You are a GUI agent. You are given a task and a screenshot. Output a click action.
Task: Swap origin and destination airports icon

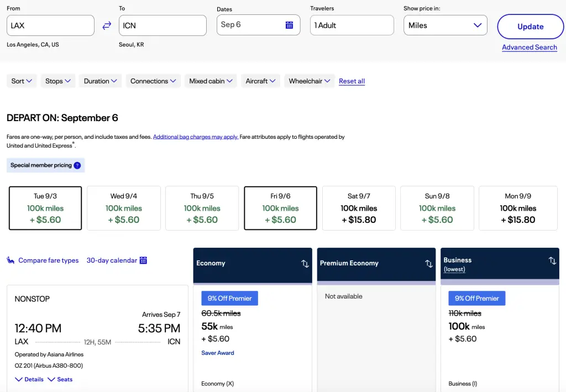[107, 25]
